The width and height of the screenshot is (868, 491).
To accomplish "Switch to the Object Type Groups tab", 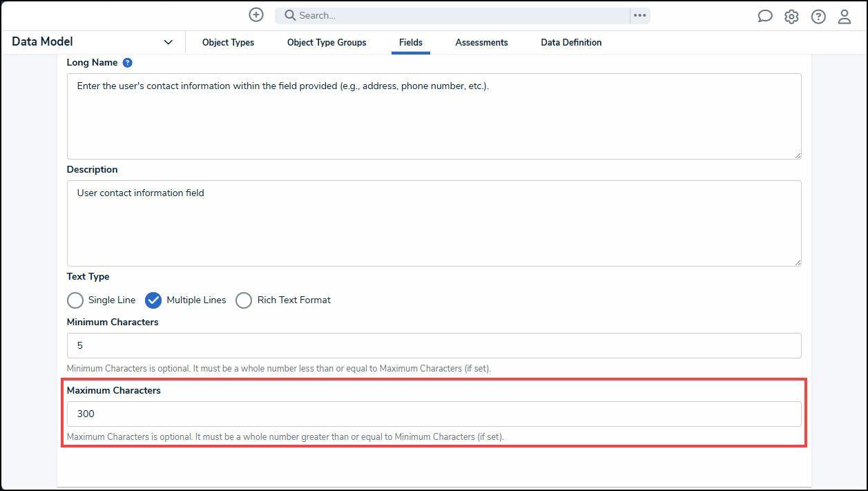I will (327, 42).
